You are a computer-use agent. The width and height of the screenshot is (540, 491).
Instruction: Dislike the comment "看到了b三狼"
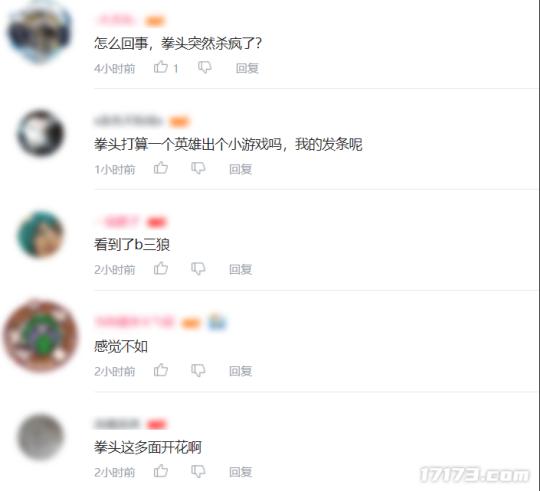[198, 269]
